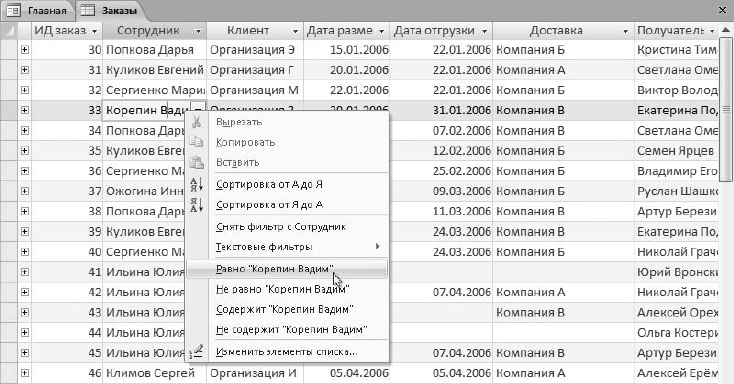The width and height of the screenshot is (734, 384).
Task: Choose Изменить элементы списка
Action: point(287,352)
